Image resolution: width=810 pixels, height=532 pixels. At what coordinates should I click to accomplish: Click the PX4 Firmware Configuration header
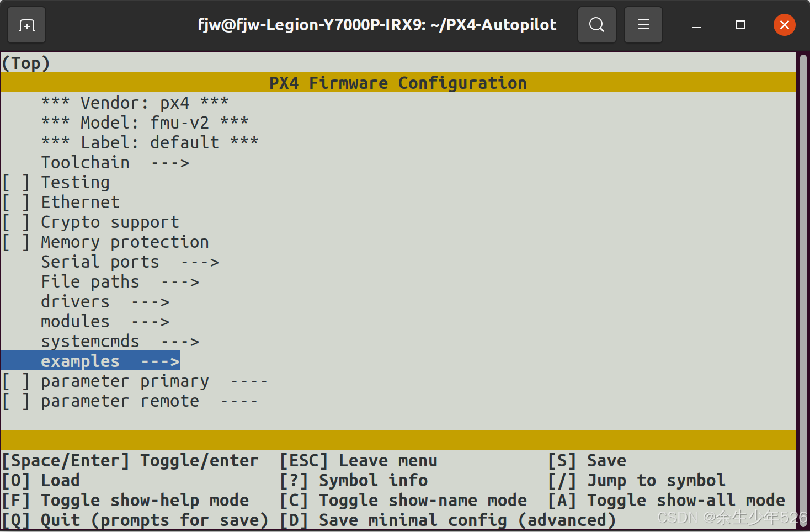tap(397, 83)
